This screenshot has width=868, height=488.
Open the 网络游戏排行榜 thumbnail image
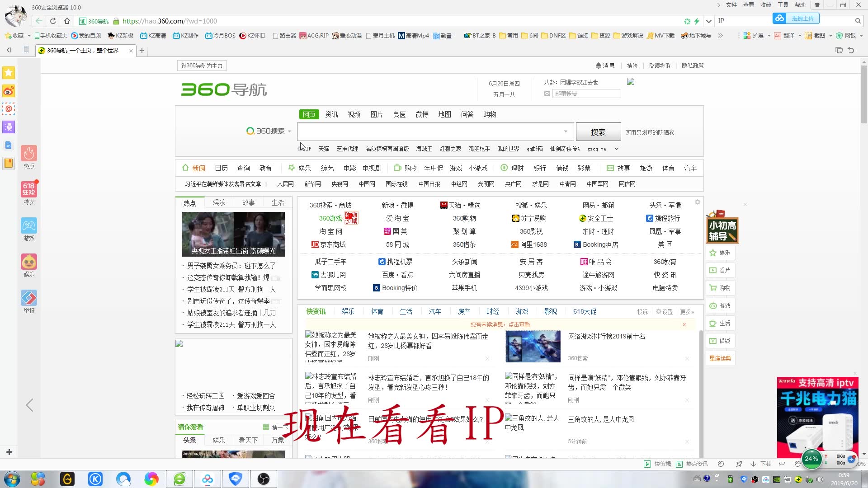pyautogui.click(x=533, y=347)
